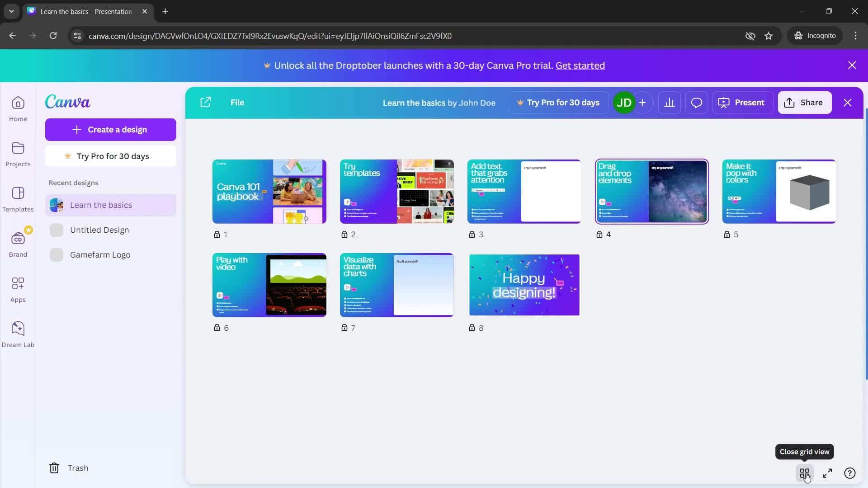
Task: Click the JD profile avatar
Action: (x=624, y=103)
